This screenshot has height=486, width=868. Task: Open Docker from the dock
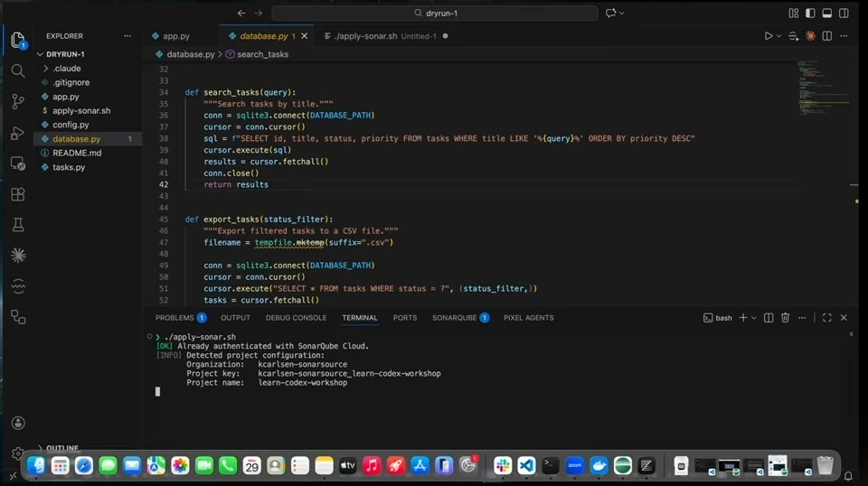pos(599,465)
